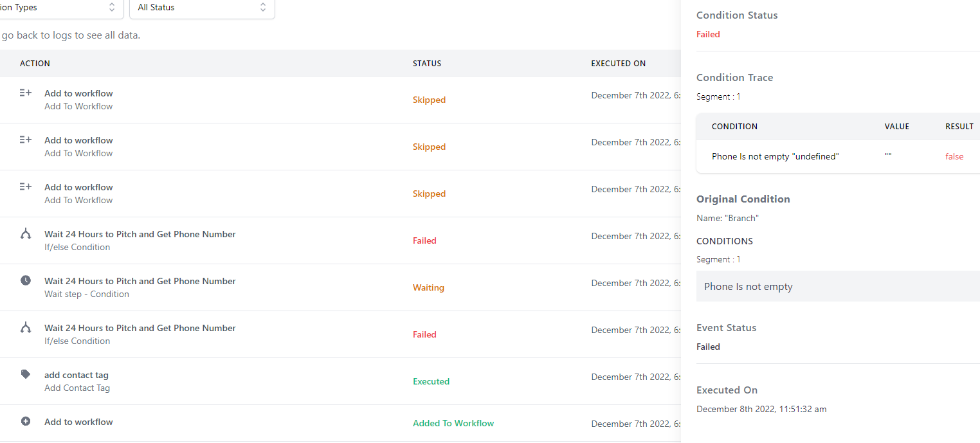Click the Phone Is not empty condition box
The width and height of the screenshot is (980, 443).
[x=837, y=287]
